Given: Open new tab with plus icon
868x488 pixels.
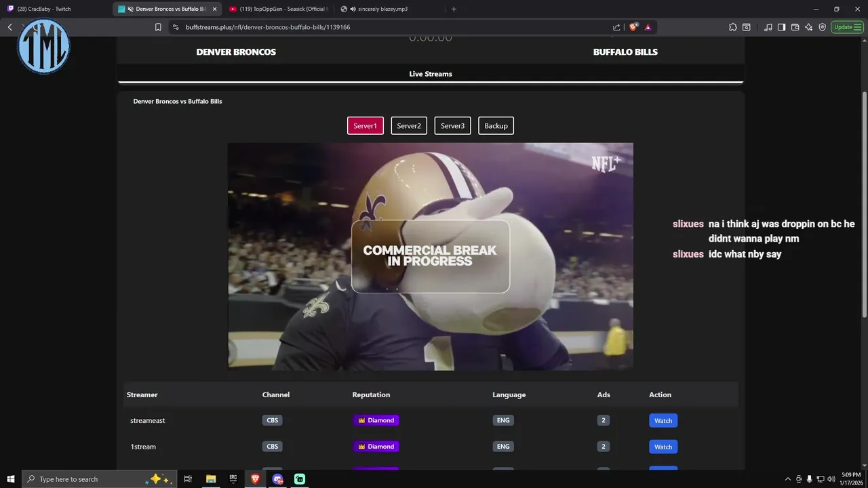Looking at the screenshot, I should [454, 9].
